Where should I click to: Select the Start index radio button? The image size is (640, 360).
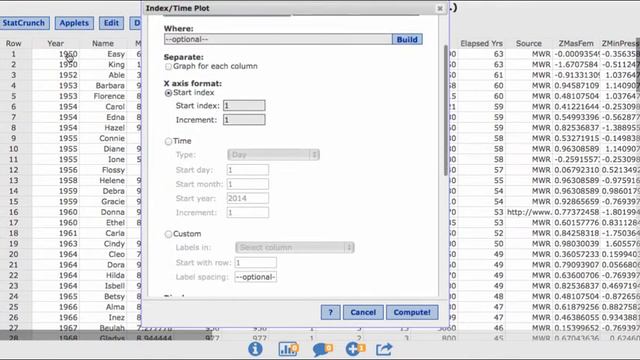tap(168, 93)
